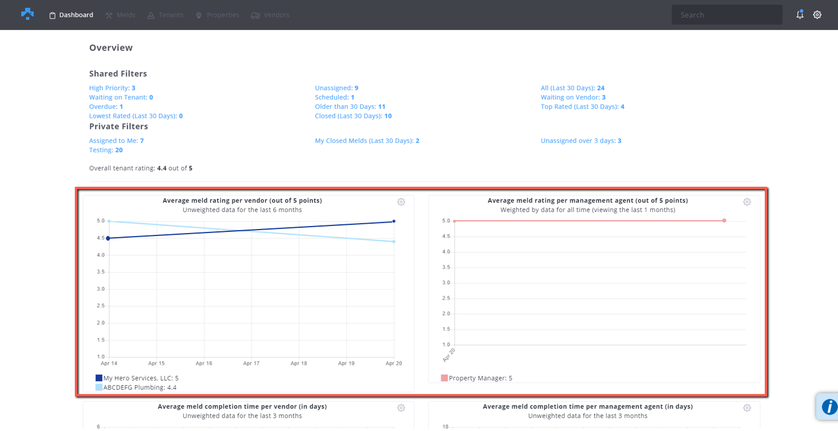Click 'Unweighted data for the last 6 months'
This screenshot has height=431, width=838.
pyautogui.click(x=242, y=210)
